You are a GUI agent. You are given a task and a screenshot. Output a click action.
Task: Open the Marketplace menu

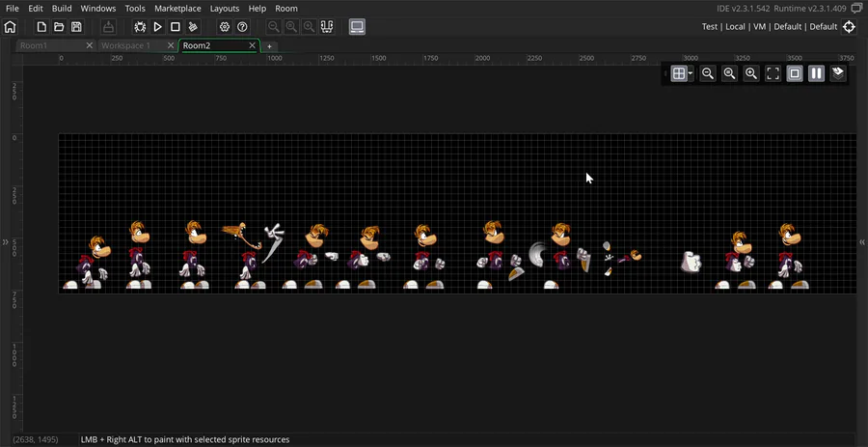(x=177, y=9)
